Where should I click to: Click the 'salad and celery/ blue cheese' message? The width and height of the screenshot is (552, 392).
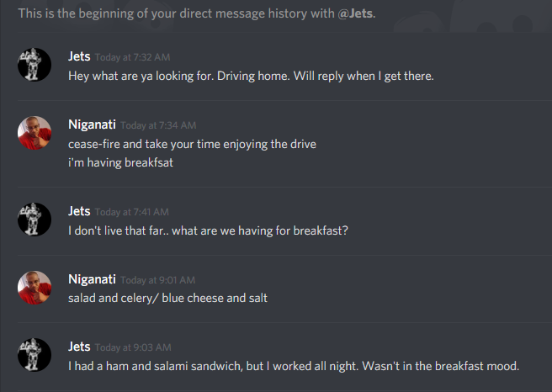pos(167,298)
